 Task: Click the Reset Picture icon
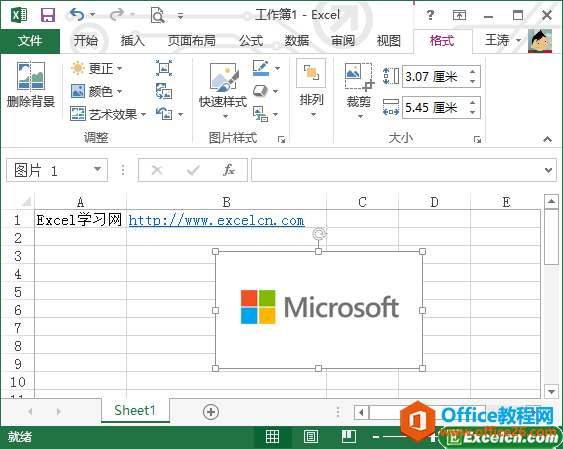pyautogui.click(x=164, y=114)
